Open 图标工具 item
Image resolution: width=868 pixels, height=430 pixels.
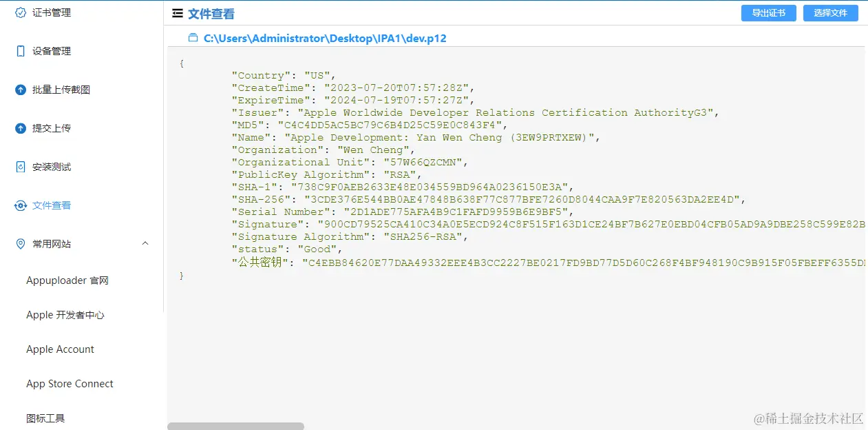coord(45,418)
